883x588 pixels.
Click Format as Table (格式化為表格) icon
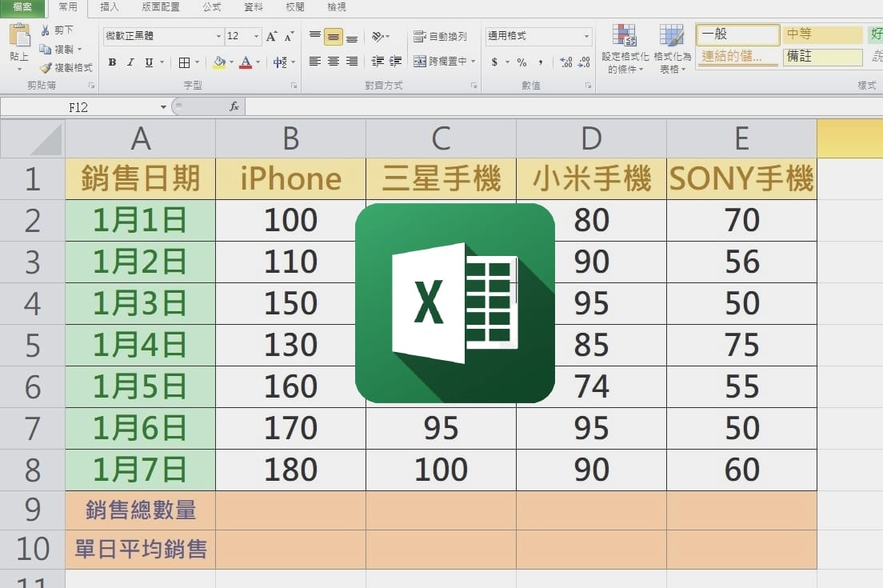click(672, 46)
